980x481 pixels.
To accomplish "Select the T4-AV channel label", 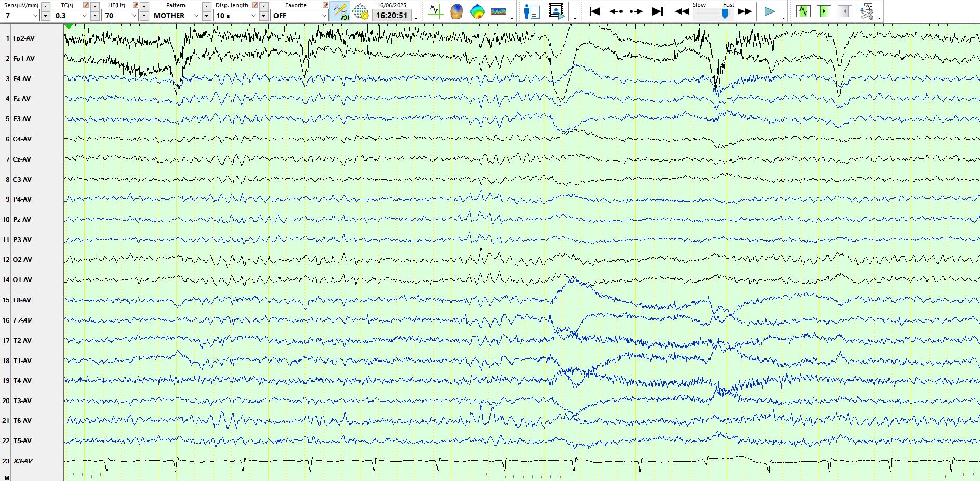I will click(x=22, y=381).
